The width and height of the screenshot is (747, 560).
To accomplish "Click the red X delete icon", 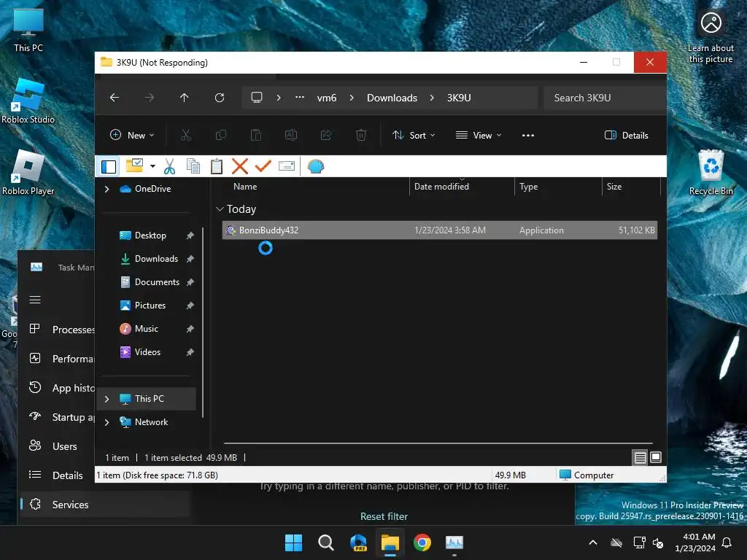I will pyautogui.click(x=239, y=166).
